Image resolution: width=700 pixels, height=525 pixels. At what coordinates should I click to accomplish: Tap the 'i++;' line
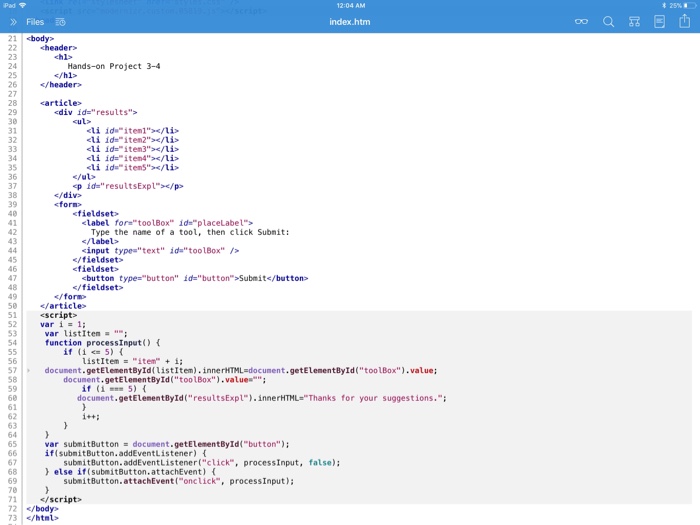coord(91,417)
